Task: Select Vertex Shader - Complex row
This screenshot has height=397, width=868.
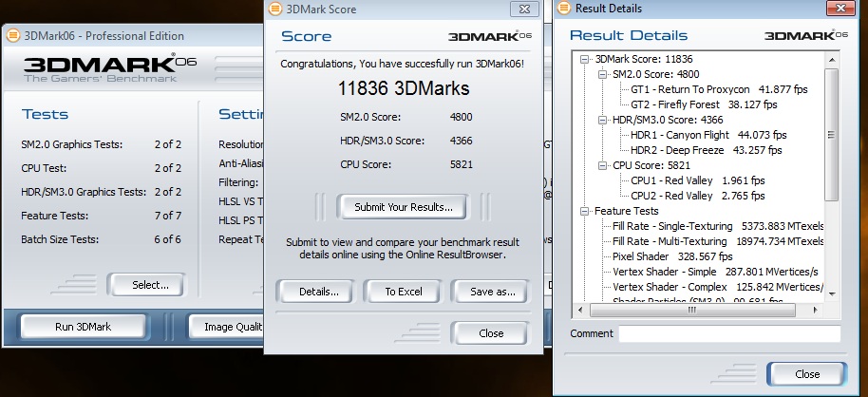Action: coord(718,287)
